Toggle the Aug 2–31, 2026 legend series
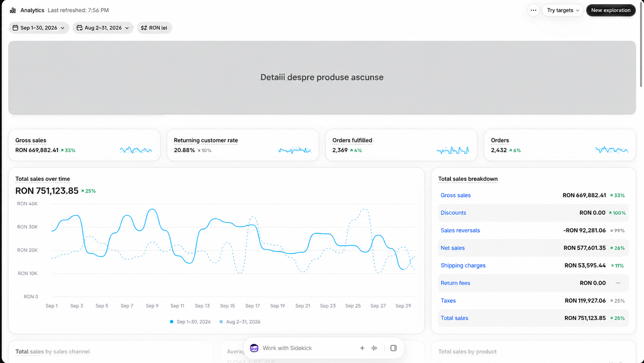This screenshot has width=644, height=363. (x=239, y=322)
